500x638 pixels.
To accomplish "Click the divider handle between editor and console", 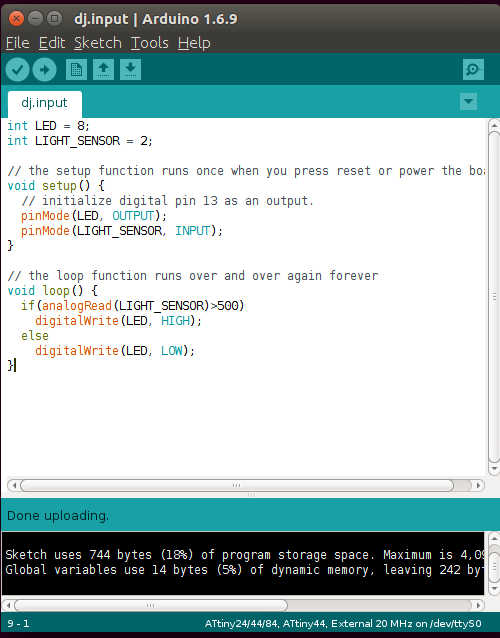I will point(251,494).
